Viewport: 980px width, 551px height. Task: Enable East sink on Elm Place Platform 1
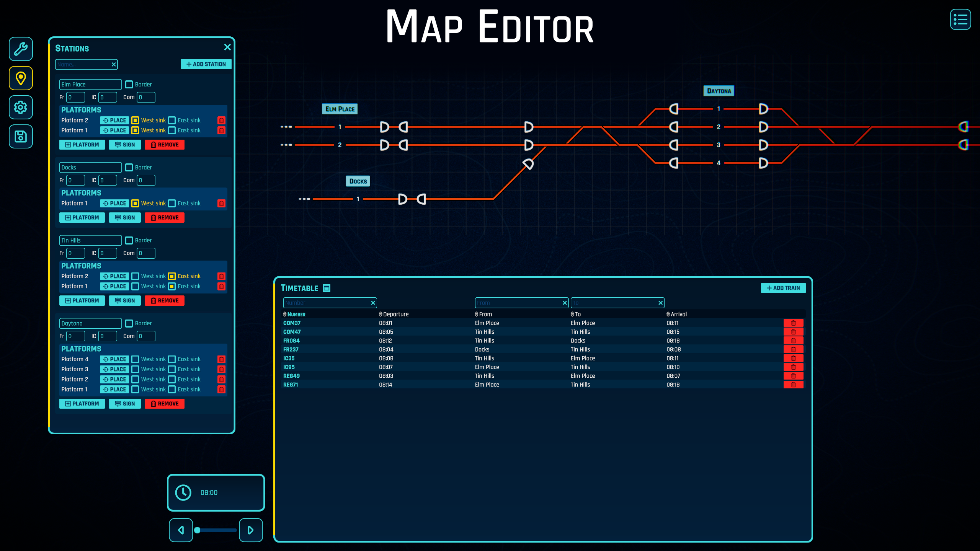tap(172, 130)
